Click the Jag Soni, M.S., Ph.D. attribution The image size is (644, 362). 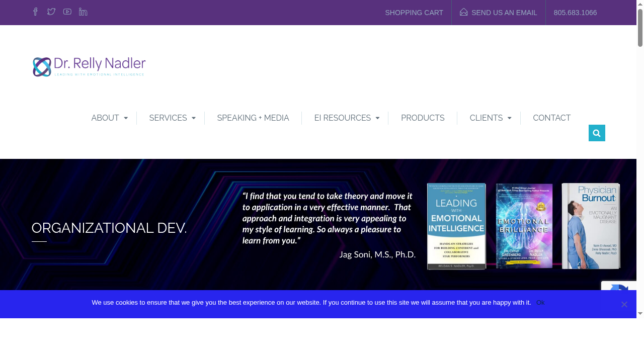click(377, 254)
